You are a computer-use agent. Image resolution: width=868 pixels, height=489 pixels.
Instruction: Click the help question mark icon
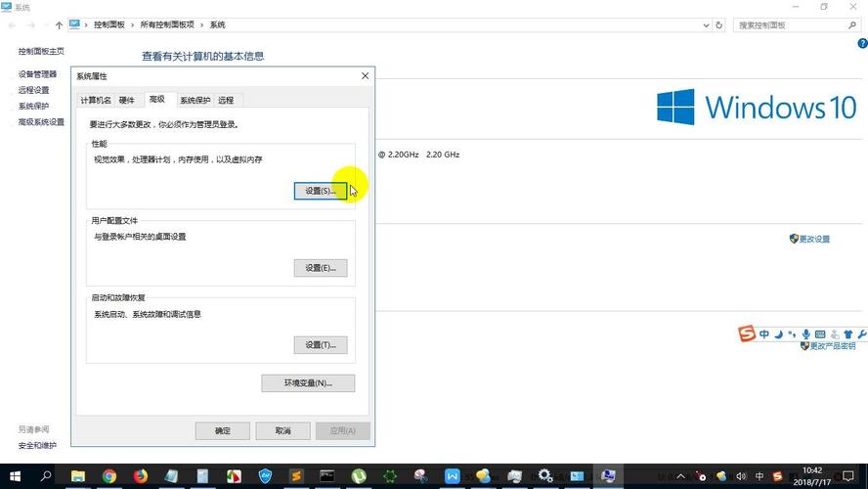(x=862, y=43)
